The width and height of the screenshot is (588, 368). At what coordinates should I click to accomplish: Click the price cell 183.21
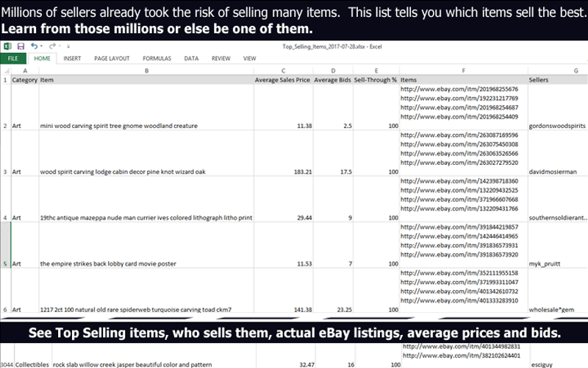[x=284, y=153]
